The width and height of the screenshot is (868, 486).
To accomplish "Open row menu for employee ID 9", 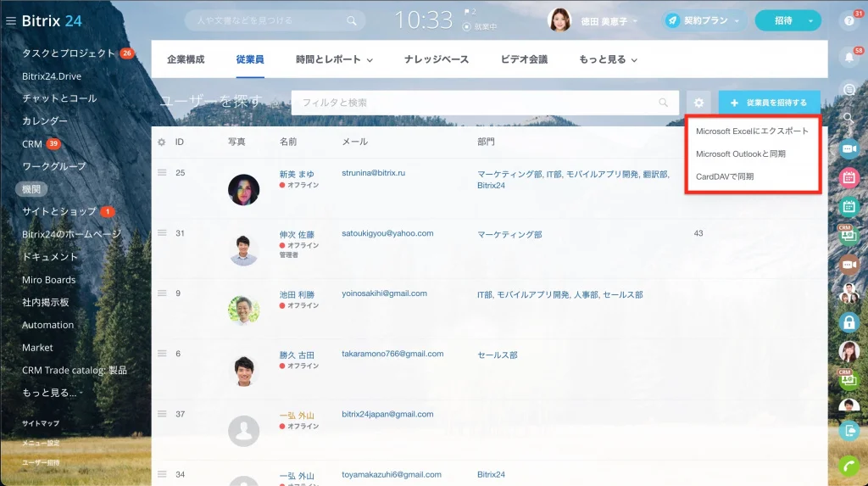I will [x=162, y=293].
